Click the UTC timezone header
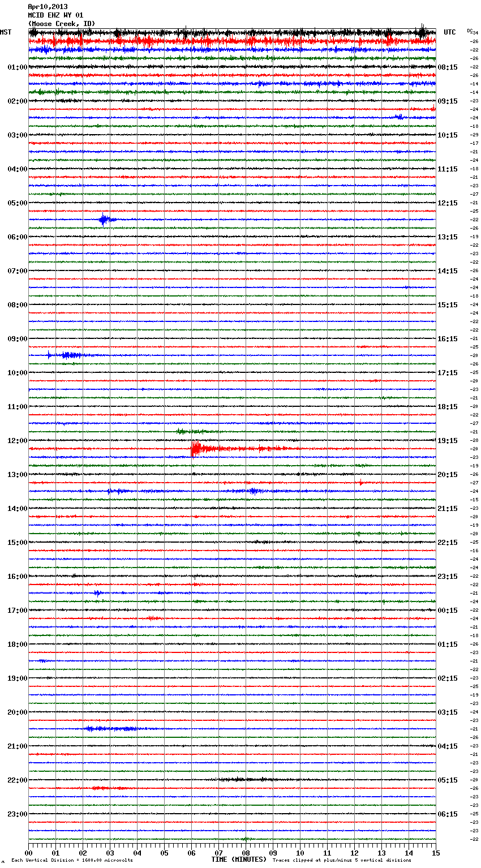481x868 pixels. (450, 32)
